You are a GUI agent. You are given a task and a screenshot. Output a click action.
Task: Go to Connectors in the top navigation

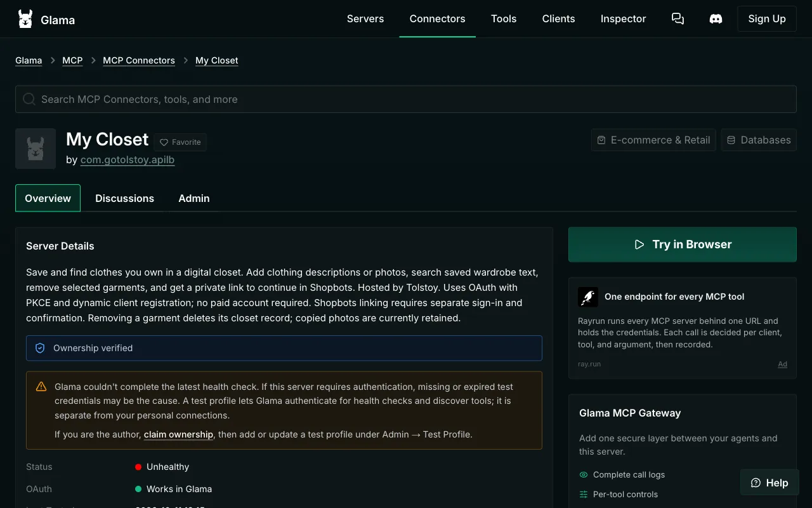click(x=438, y=19)
